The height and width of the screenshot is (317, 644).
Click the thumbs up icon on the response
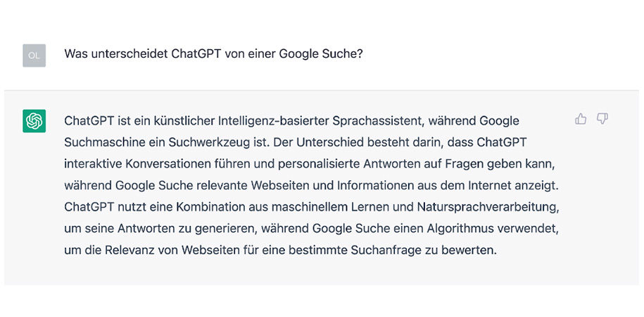tap(581, 119)
